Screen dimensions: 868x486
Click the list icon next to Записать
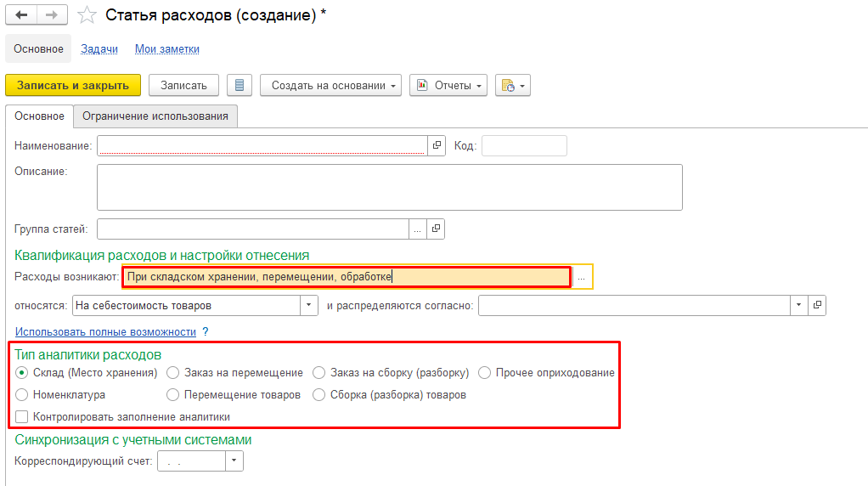pyautogui.click(x=239, y=85)
